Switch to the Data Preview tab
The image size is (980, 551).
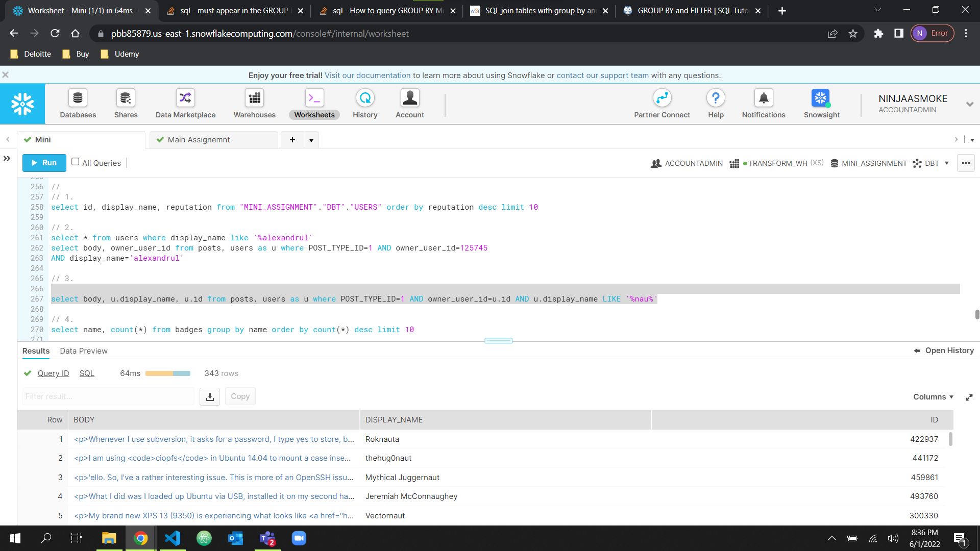click(x=83, y=351)
